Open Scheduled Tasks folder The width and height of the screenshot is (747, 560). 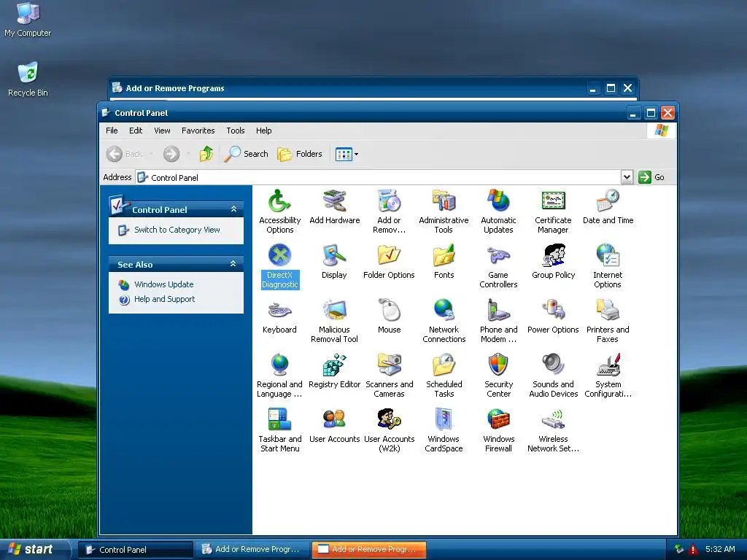444,376
